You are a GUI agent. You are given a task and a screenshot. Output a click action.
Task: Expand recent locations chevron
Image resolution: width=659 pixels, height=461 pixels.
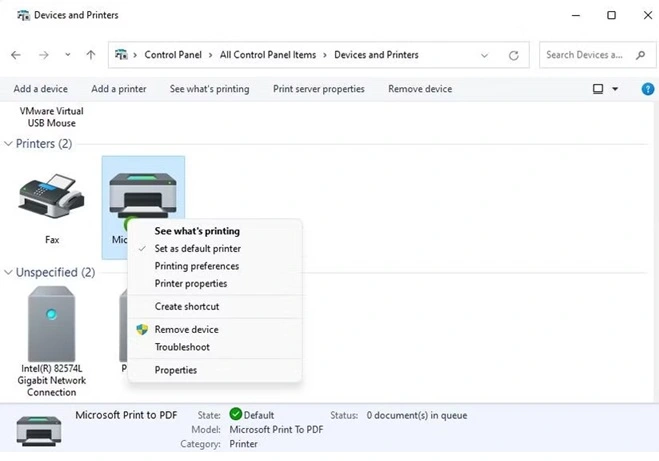tap(67, 55)
